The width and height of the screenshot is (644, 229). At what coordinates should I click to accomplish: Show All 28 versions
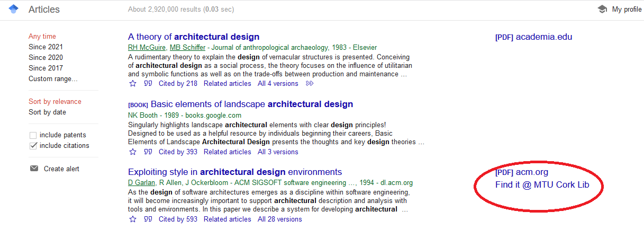(x=280, y=219)
